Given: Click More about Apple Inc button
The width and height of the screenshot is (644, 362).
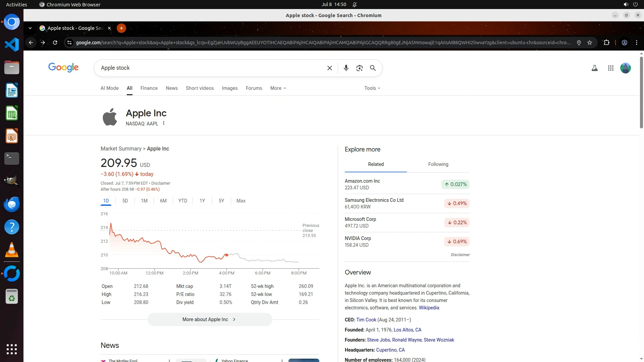Looking at the screenshot, I should 210,319.
